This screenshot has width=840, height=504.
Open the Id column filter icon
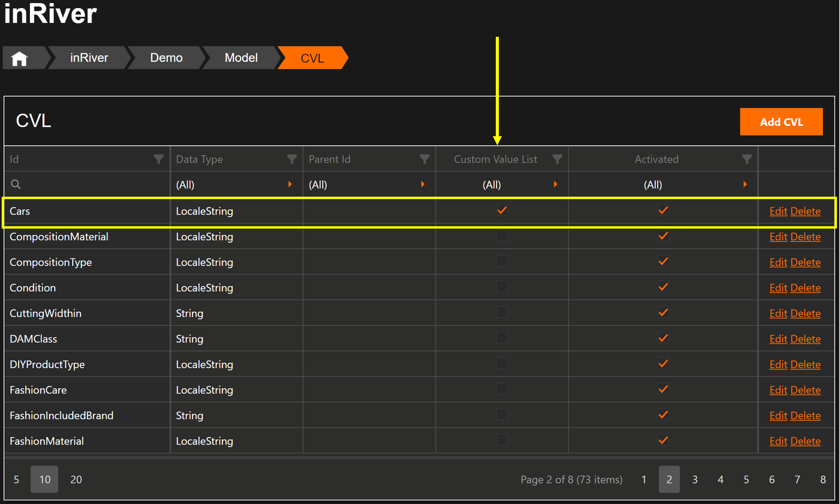click(159, 159)
